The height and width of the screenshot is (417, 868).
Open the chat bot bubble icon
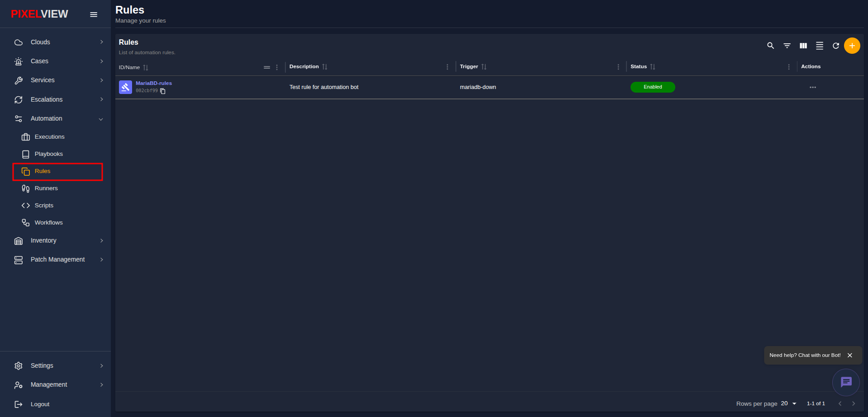846,382
